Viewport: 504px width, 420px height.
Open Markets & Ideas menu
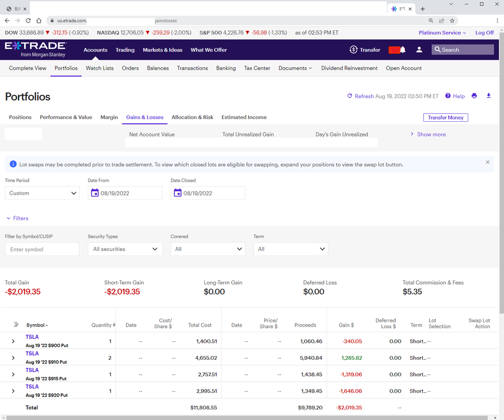[163, 50]
